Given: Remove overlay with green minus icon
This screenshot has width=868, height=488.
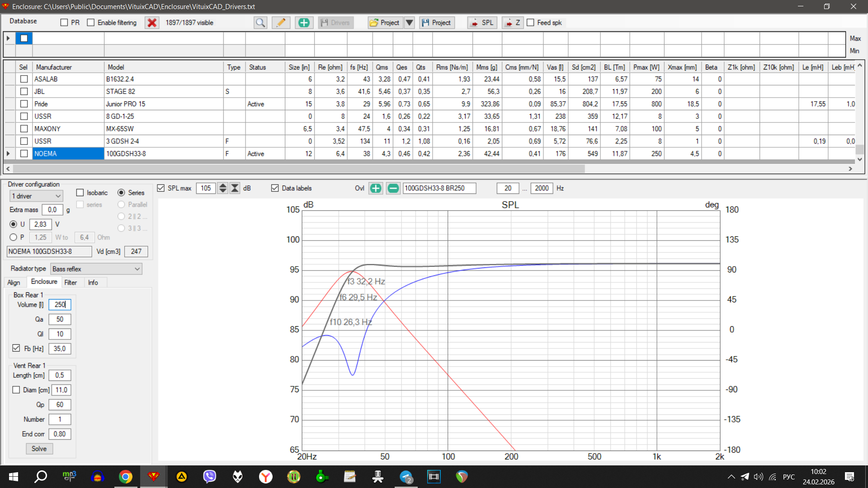Looking at the screenshot, I should [393, 188].
